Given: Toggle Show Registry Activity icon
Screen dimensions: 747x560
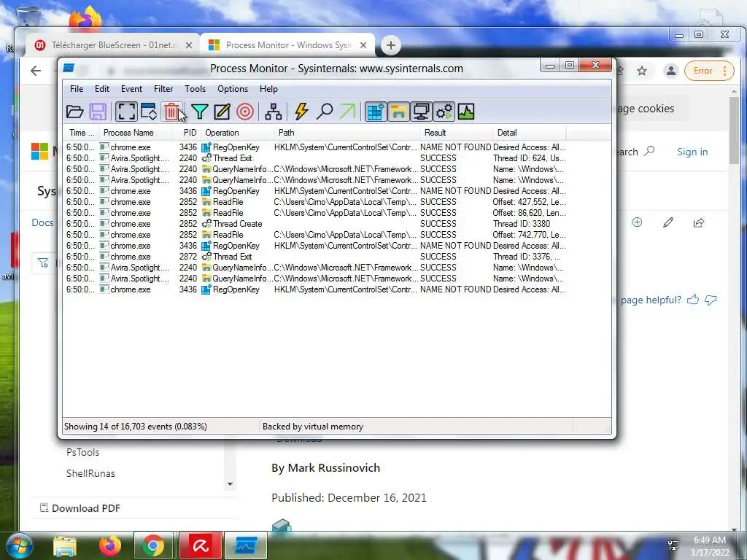Looking at the screenshot, I should click(376, 112).
